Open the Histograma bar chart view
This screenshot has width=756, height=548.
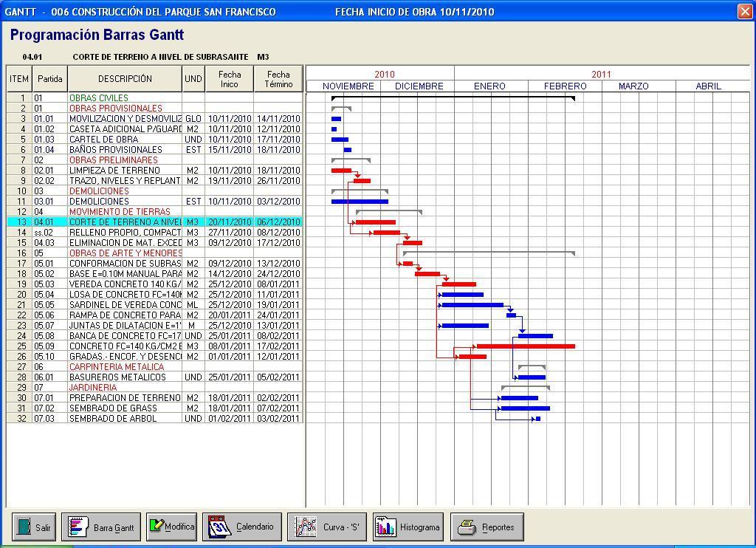coord(408,527)
